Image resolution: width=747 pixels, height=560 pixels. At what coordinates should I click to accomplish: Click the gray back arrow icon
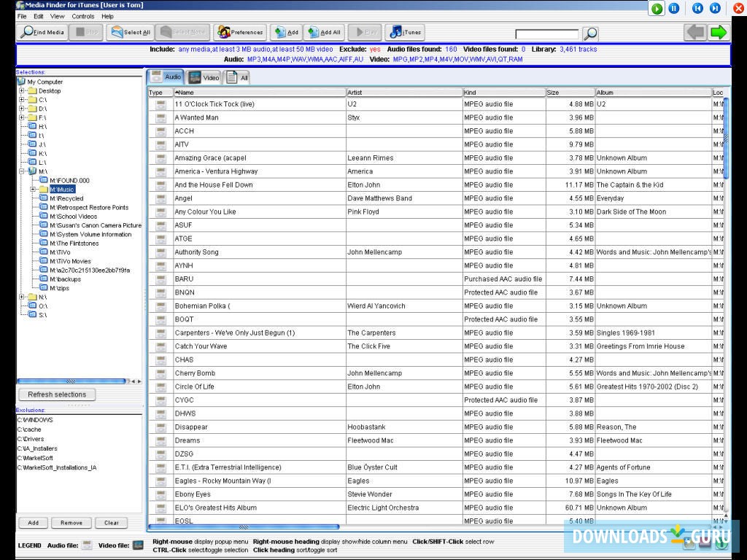(x=695, y=32)
